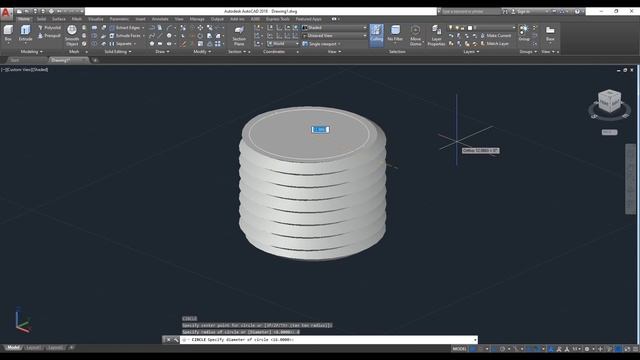Expand the Groups panel

(x=528, y=52)
